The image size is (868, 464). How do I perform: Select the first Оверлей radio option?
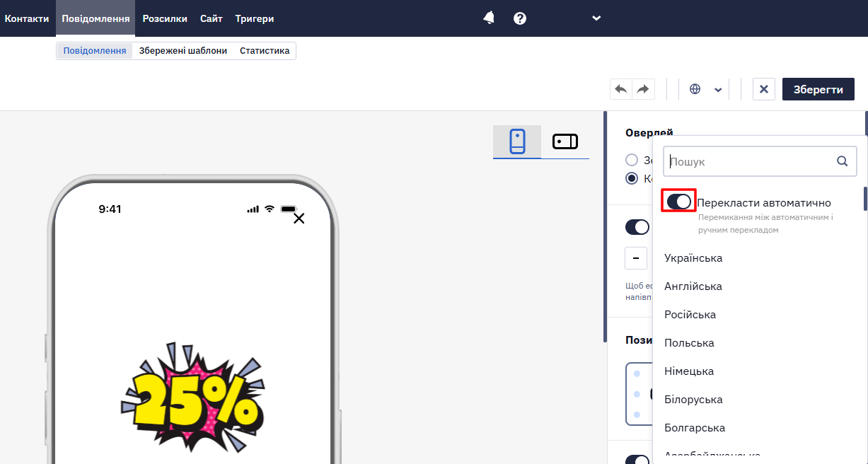(632, 160)
